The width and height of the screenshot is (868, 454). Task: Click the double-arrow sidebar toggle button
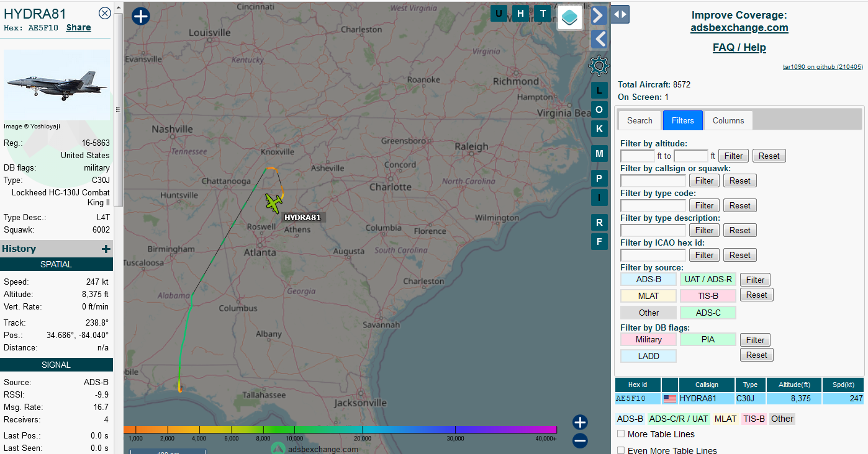(x=620, y=14)
